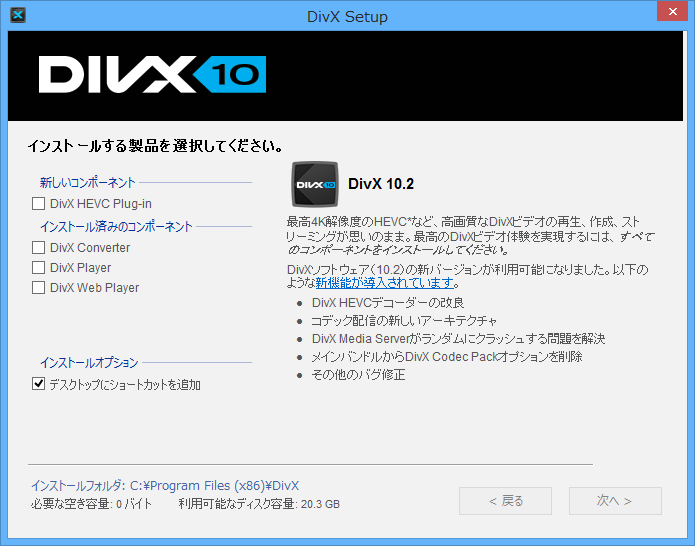Click the '必要な空き容量: 0 バイト' text
Viewport: 695px width, 546px height.
point(91,504)
